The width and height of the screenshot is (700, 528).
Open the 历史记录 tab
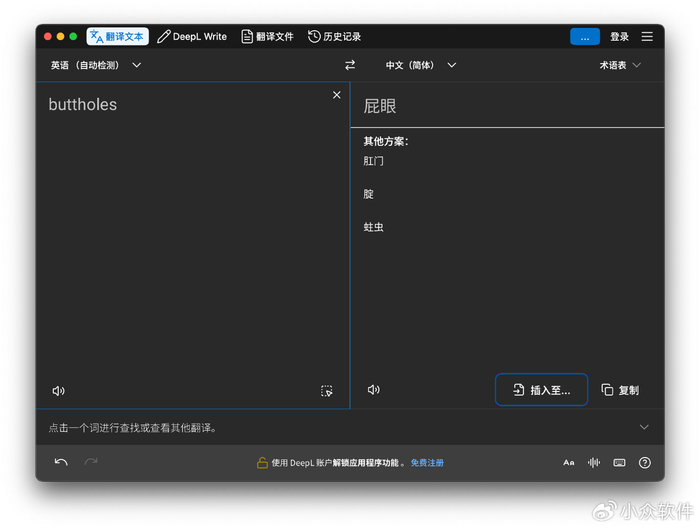335,37
